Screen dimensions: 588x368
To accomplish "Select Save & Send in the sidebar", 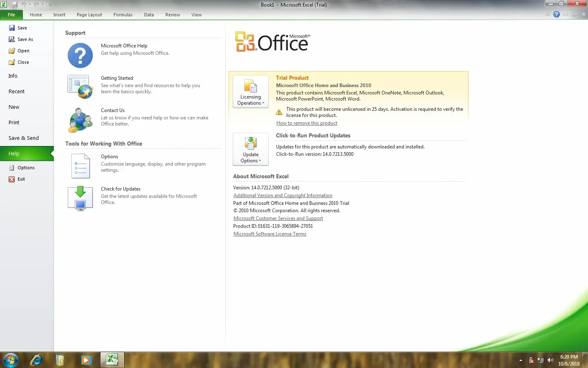I will (24, 138).
